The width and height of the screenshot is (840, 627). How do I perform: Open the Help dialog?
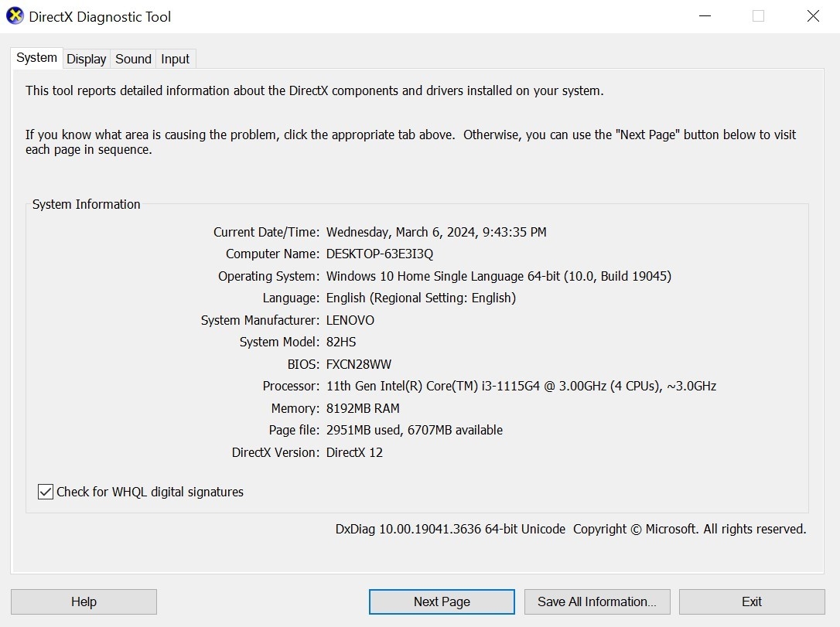(x=83, y=601)
